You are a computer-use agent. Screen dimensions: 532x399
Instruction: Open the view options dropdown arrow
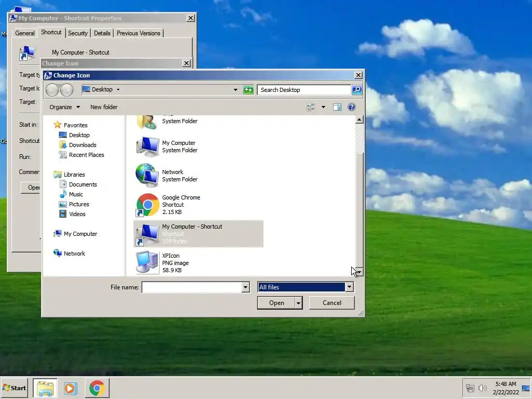pyautogui.click(x=323, y=107)
